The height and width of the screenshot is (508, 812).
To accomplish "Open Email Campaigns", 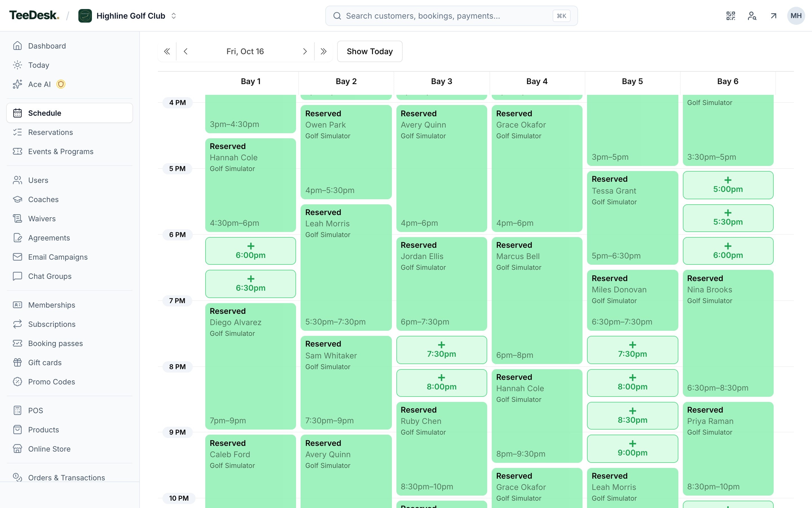I will [x=69, y=257].
